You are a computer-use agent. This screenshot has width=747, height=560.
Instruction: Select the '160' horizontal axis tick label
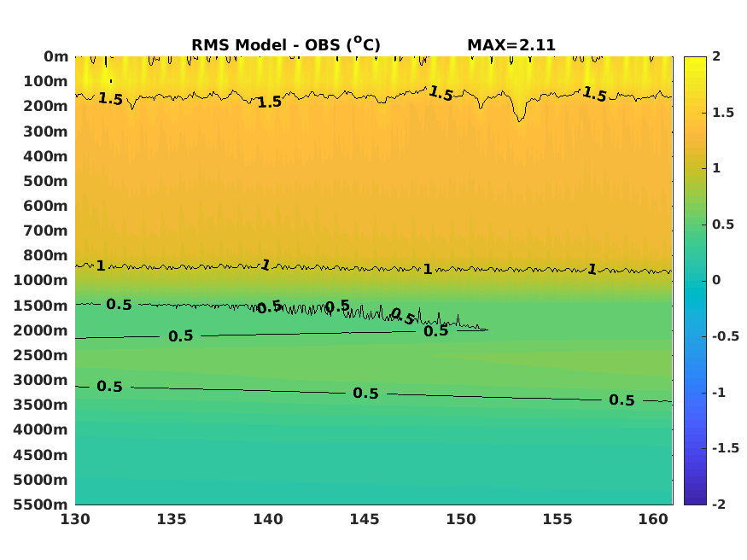tap(654, 519)
